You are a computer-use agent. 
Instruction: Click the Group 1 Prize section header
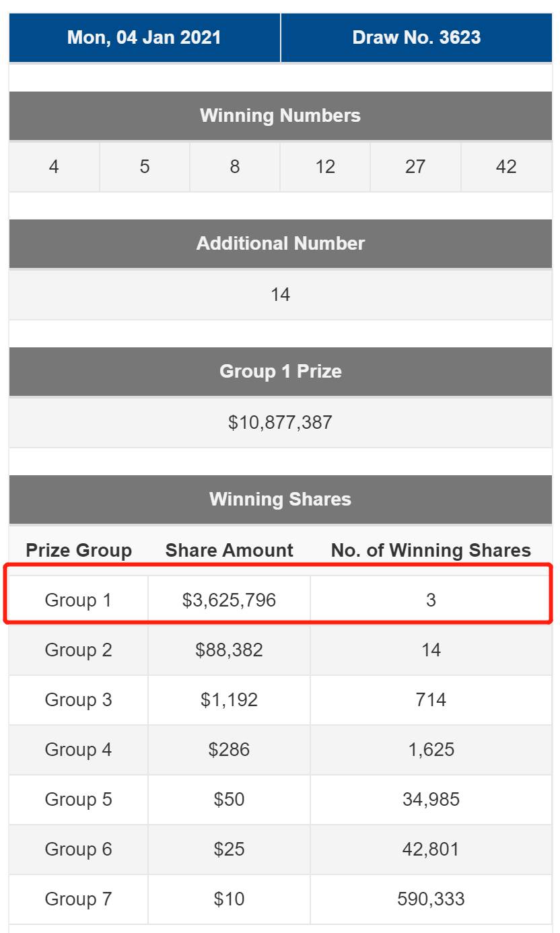280,372
